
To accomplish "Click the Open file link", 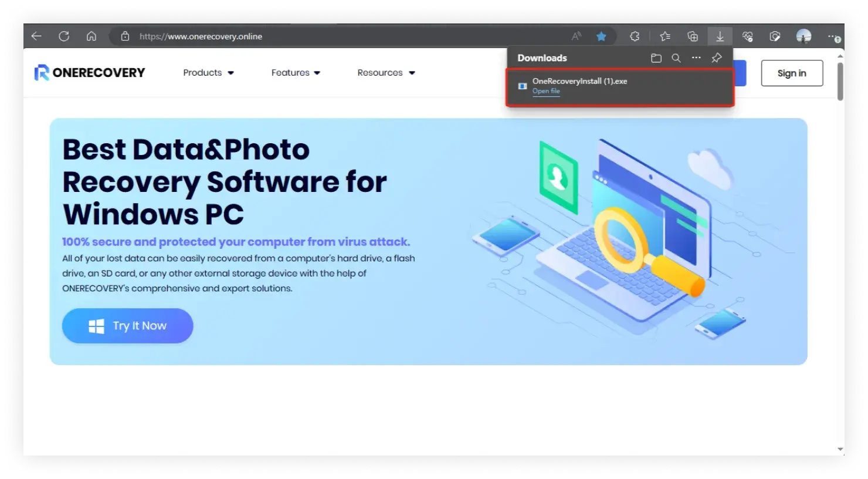I will [546, 91].
